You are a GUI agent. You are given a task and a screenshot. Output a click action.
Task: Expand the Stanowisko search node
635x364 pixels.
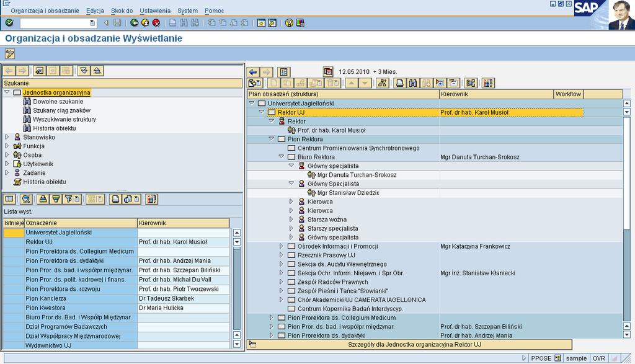(x=7, y=137)
